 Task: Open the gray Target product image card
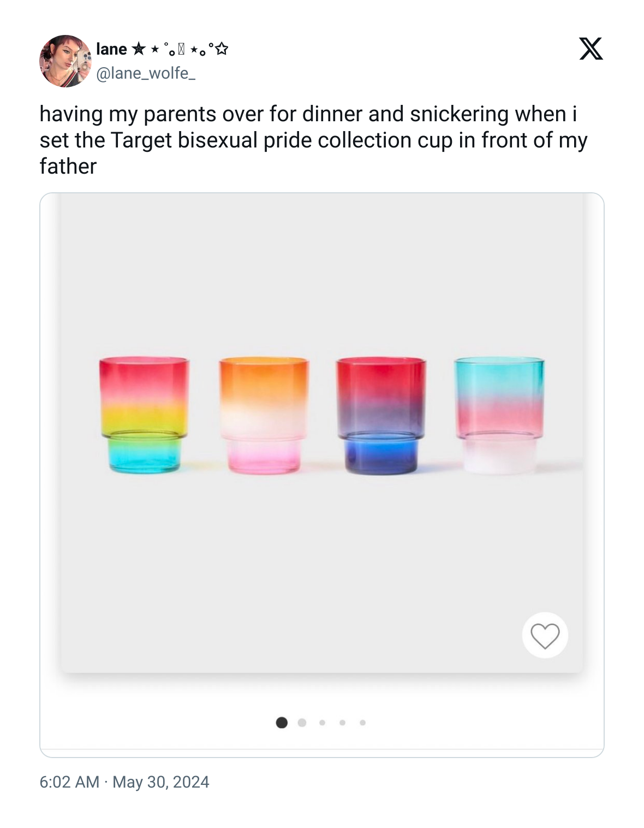321,433
